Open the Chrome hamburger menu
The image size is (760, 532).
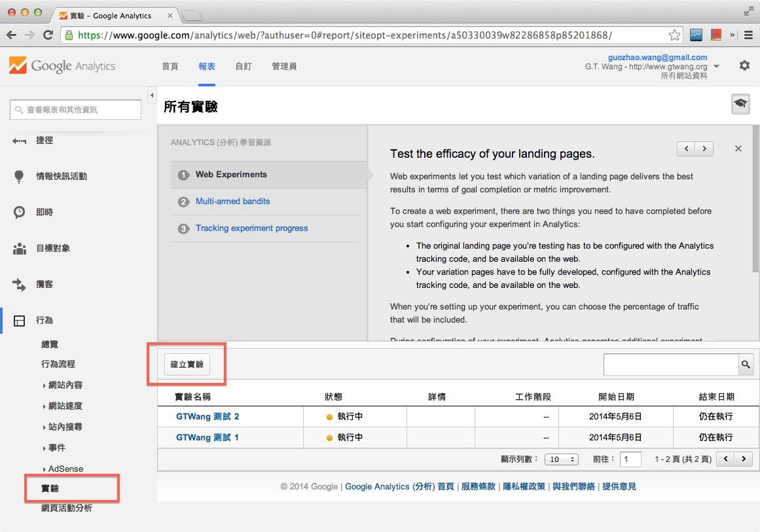click(x=748, y=35)
